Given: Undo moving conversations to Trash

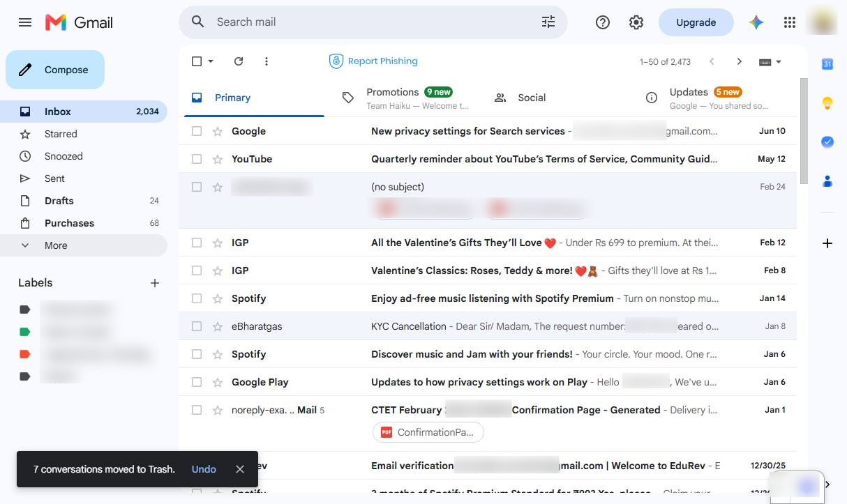Looking at the screenshot, I should pyautogui.click(x=204, y=469).
